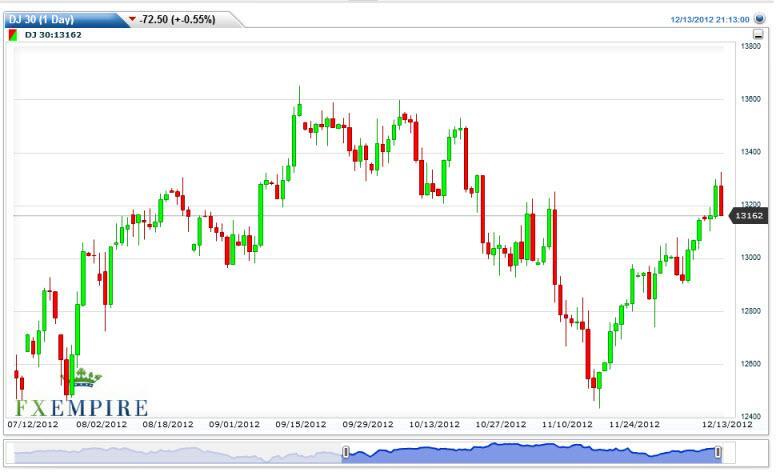The width and height of the screenshot is (780, 476).
Task: Click the 13162 current price tag
Action: click(x=749, y=216)
